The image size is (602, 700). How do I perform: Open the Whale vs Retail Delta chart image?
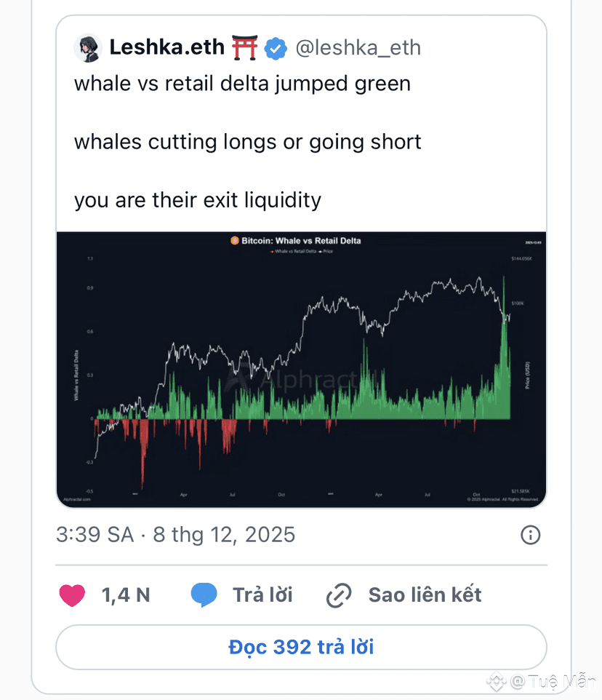click(301, 369)
